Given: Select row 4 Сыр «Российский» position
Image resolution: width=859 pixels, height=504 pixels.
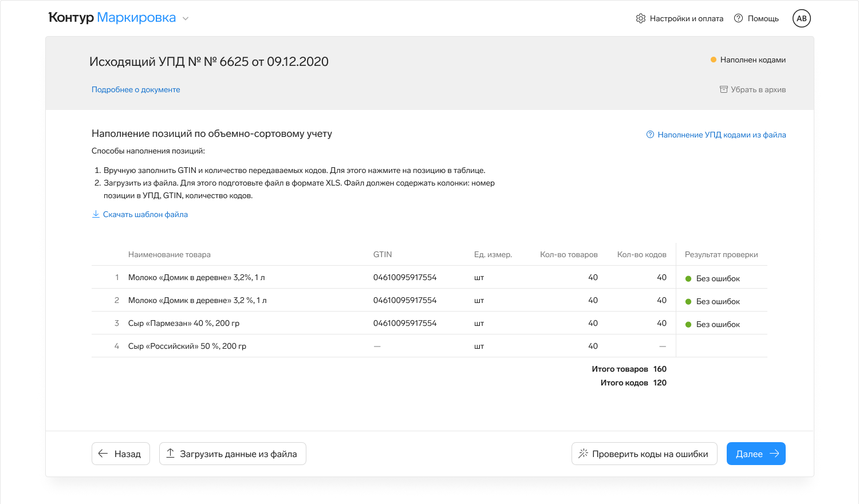Looking at the screenshot, I should 187,346.
